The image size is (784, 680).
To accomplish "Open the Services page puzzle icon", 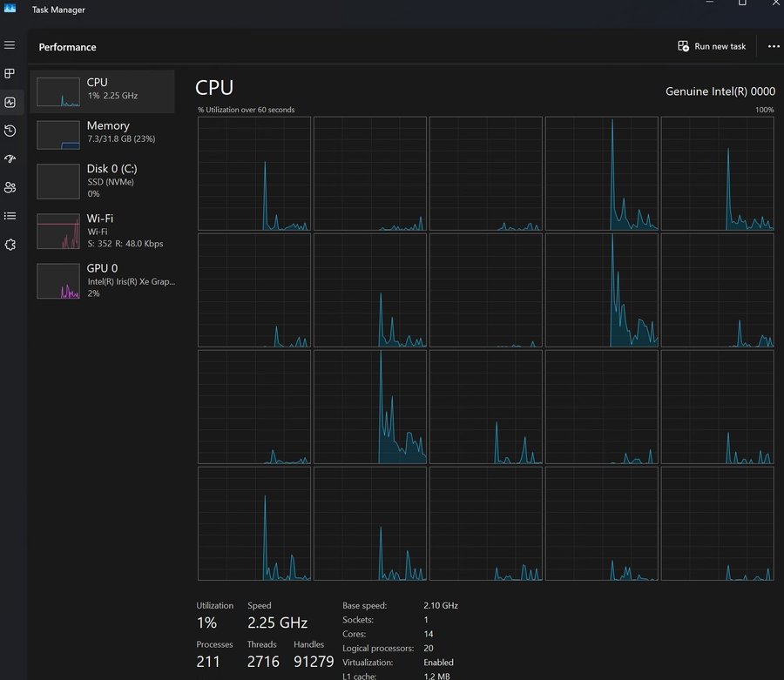I will pyautogui.click(x=10, y=245).
